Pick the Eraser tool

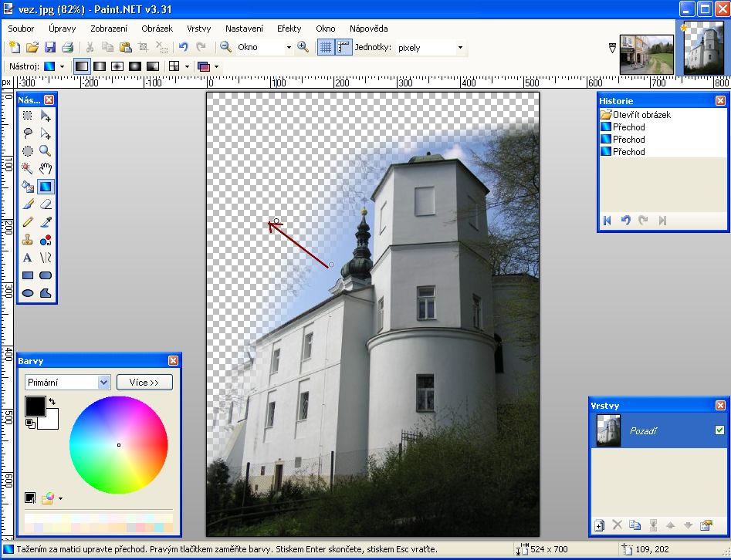coord(46,204)
